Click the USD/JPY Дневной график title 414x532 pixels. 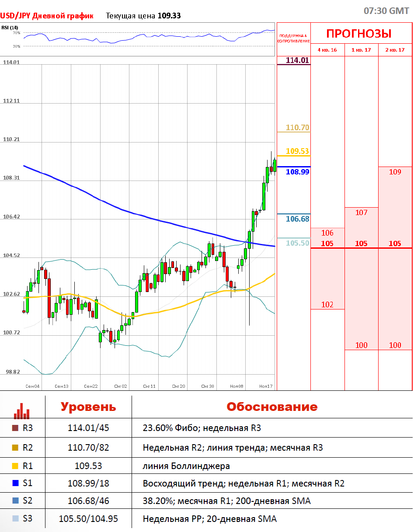tap(47, 16)
